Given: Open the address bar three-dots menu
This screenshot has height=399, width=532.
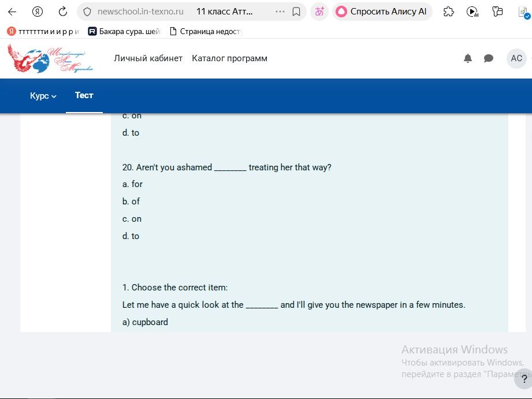Looking at the screenshot, I should pyautogui.click(x=280, y=12).
